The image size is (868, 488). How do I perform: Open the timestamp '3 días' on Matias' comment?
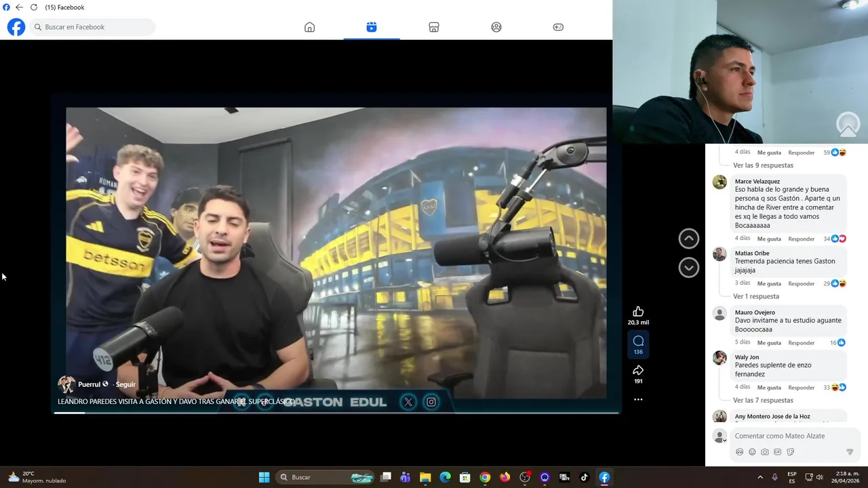(743, 283)
